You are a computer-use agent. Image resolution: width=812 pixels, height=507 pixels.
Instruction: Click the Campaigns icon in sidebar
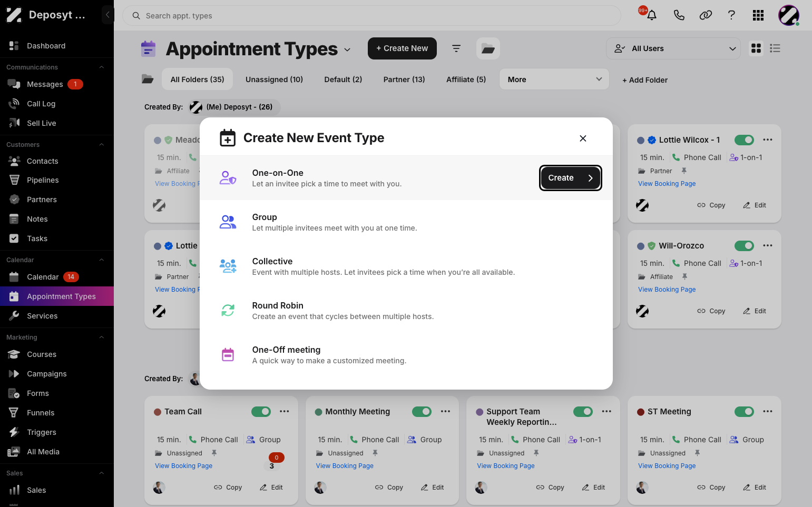(14, 374)
